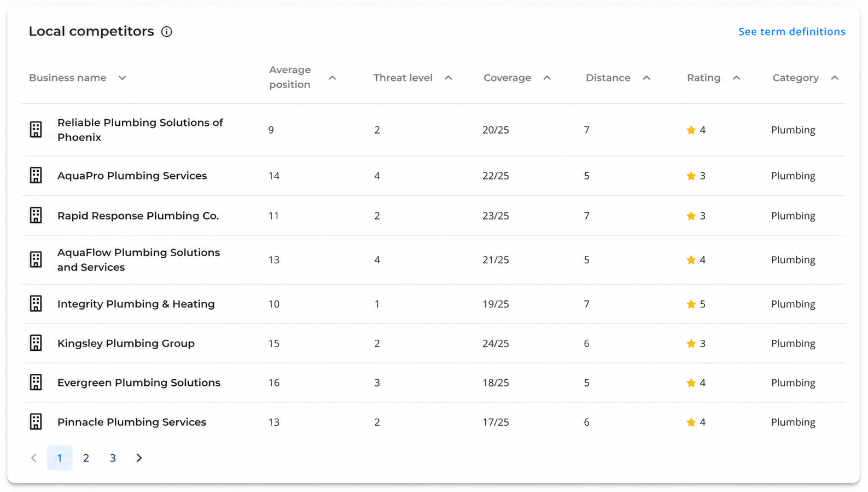The width and height of the screenshot is (868, 492).
Task: Sort table by Category arrow
Action: [x=835, y=78]
